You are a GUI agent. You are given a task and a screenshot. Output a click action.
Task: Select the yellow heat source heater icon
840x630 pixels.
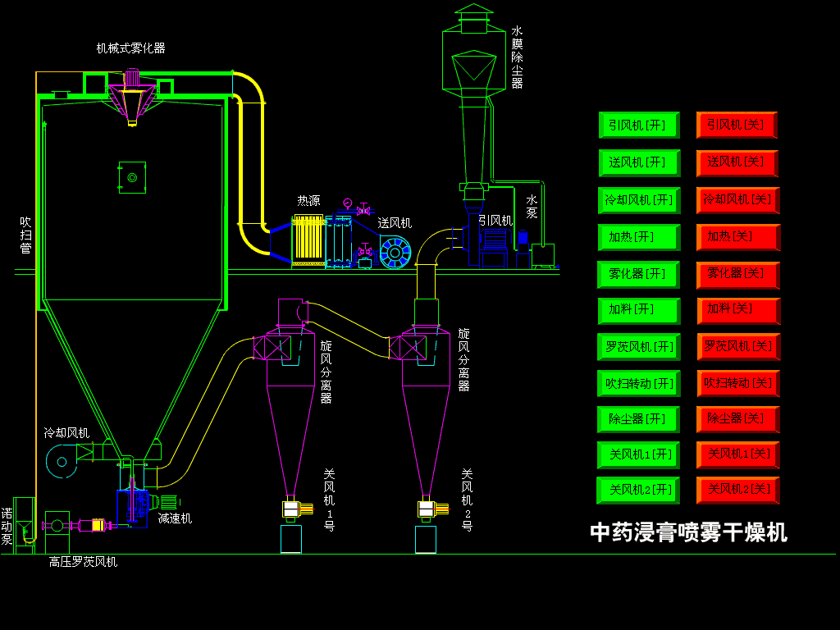pyautogui.click(x=308, y=238)
